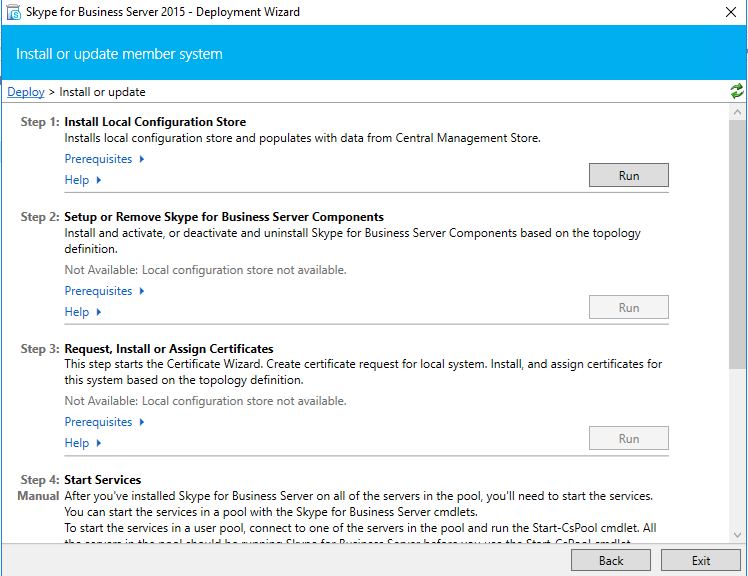Click the 'Manual' label under Step 4
This screenshot has width=748, height=576.
(38, 496)
